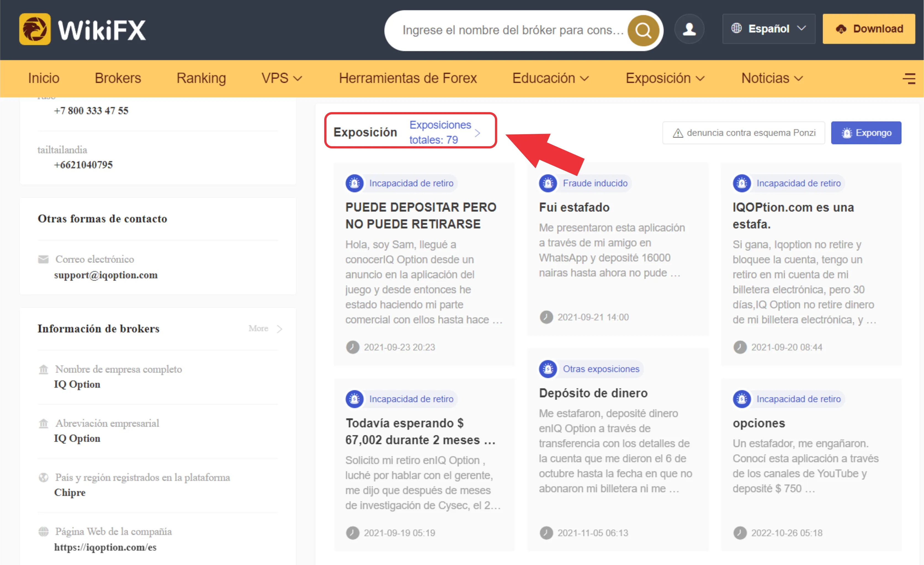Click the clock icon next to 2021-09-20 08:44
Screen dimensions: 924x565
click(740, 347)
